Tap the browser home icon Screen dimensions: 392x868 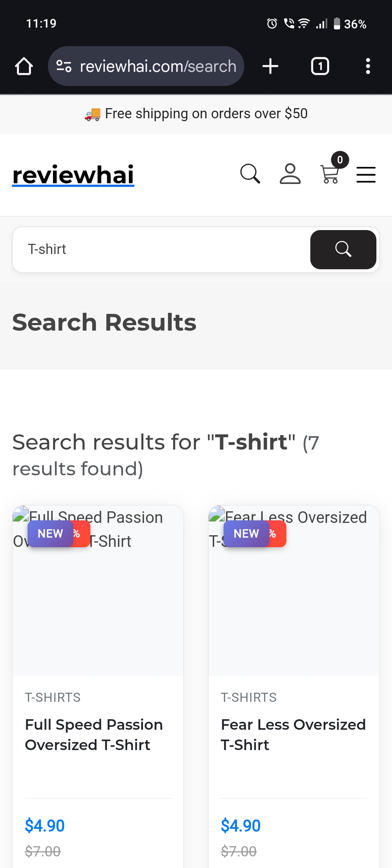pos(24,66)
